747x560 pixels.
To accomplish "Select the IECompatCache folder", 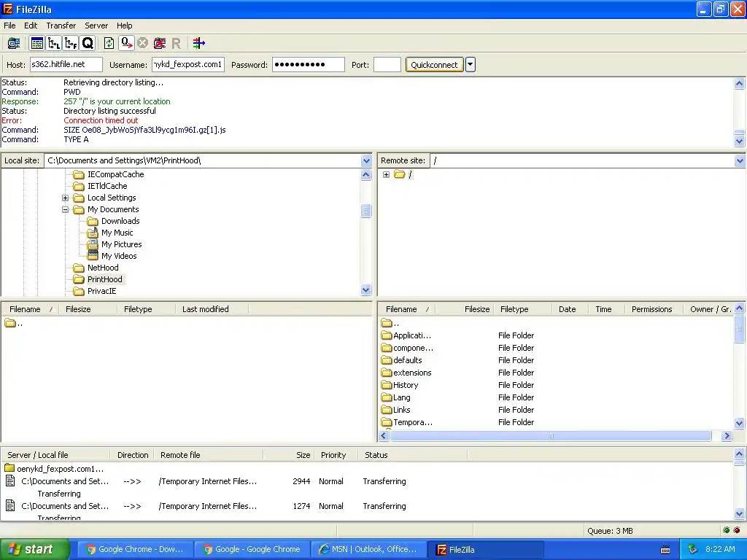I will 115,174.
